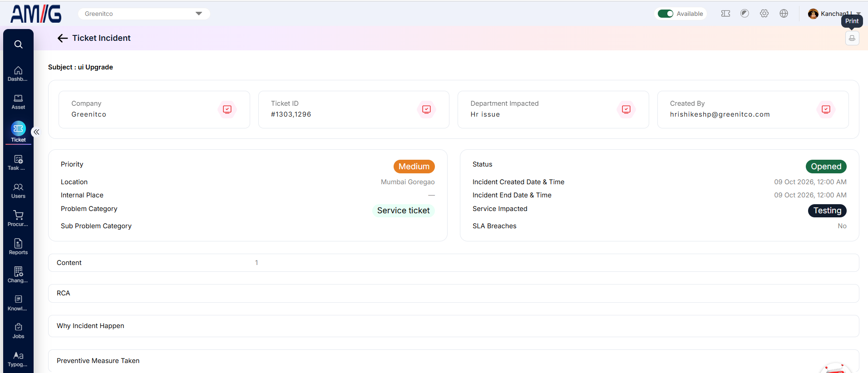Open the Kanchan user profile menu
868x373 pixels.
tap(834, 14)
